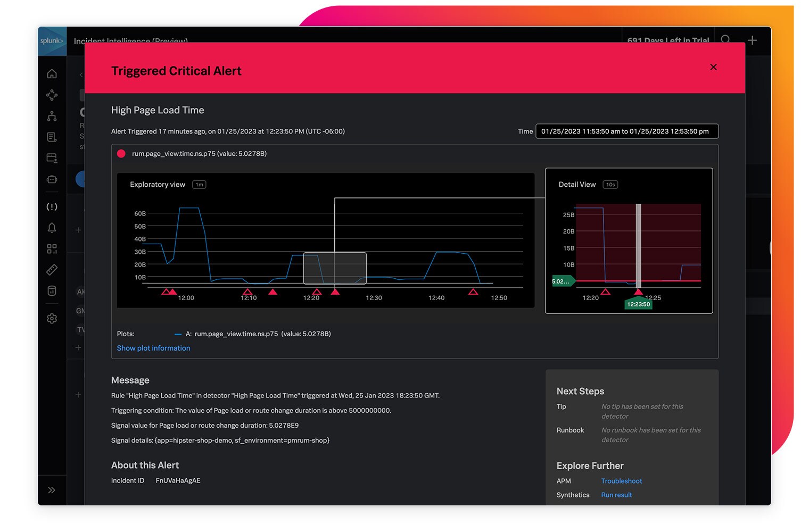Click the outlined alert triangle at 12:20 in the exploratory chart

click(317, 292)
